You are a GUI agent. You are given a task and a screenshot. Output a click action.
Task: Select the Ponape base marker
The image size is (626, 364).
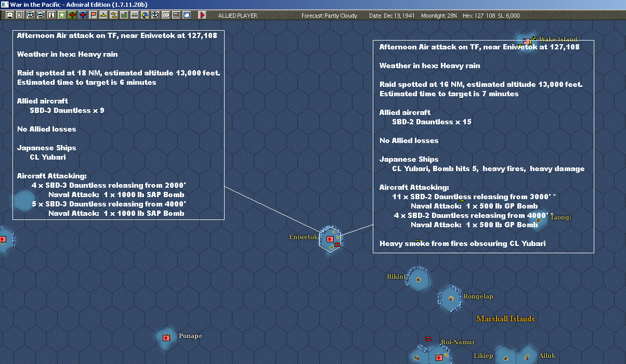click(167, 337)
